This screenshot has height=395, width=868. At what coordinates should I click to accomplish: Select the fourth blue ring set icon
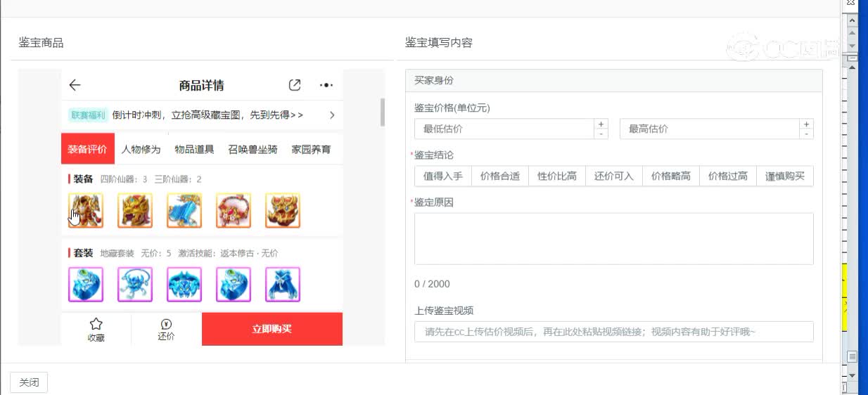point(234,285)
